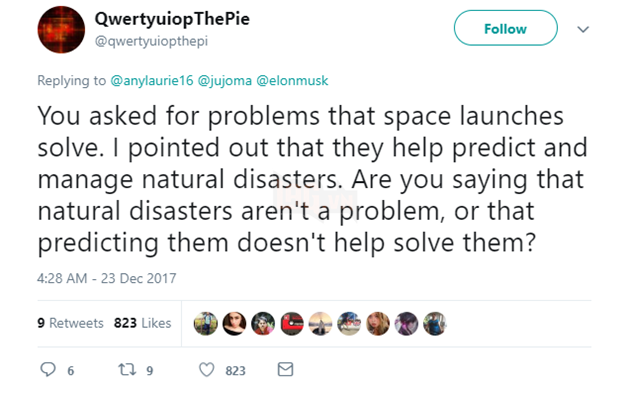The height and width of the screenshot is (394, 630).
Task: Click the Follow button
Action: coord(505,28)
